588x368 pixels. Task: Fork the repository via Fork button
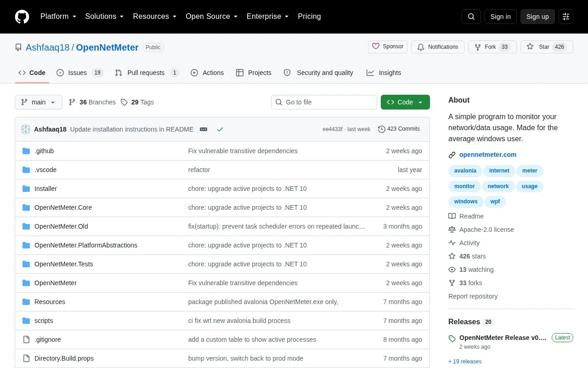tap(492, 47)
